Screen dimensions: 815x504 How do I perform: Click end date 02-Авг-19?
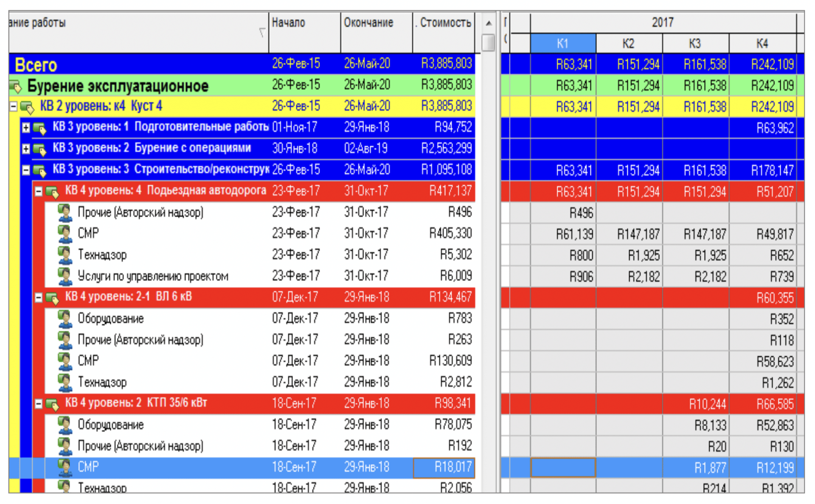[x=366, y=148]
